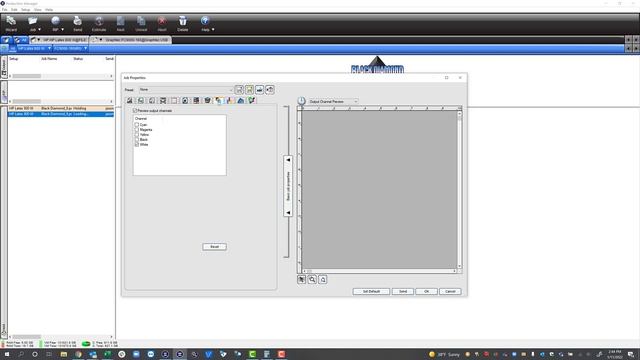Click the Set Default button

[x=371, y=291]
